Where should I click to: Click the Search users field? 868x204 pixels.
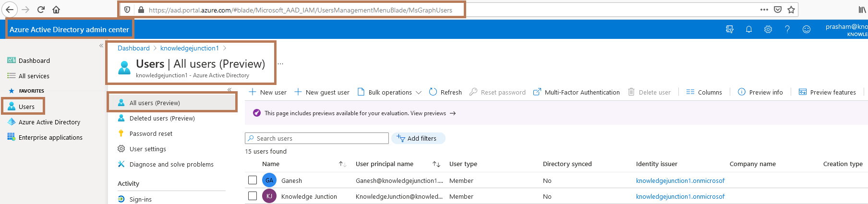click(x=317, y=138)
